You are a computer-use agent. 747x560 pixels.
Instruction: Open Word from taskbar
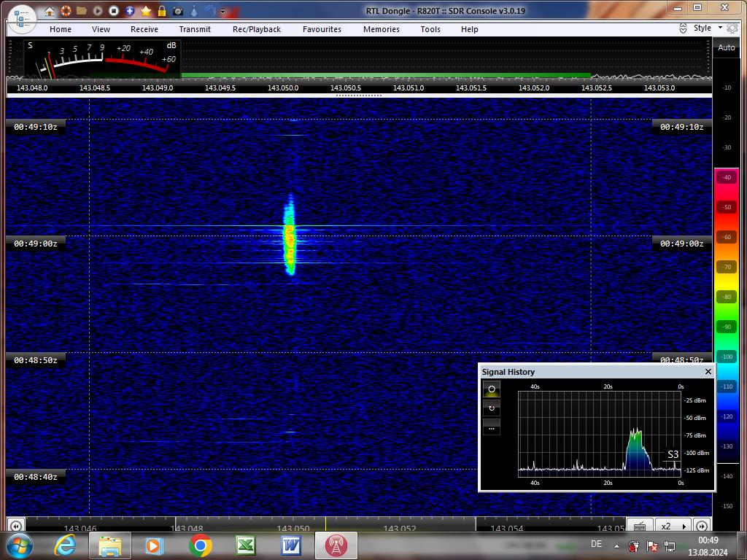[x=290, y=545]
